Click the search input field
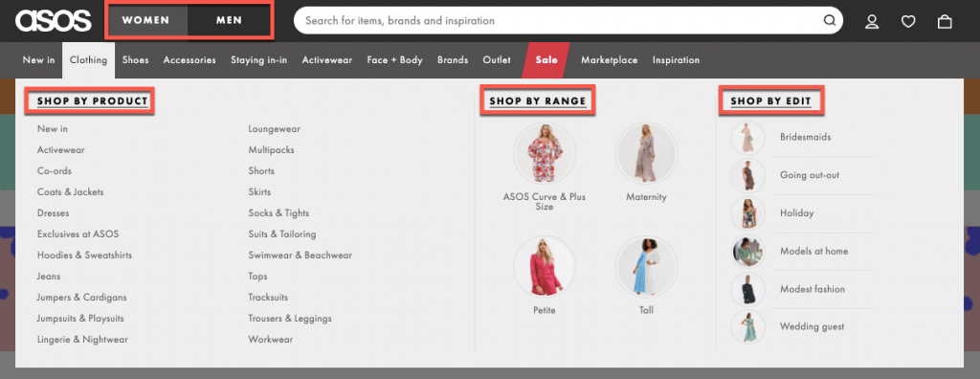The width and height of the screenshot is (980, 379). tap(568, 21)
